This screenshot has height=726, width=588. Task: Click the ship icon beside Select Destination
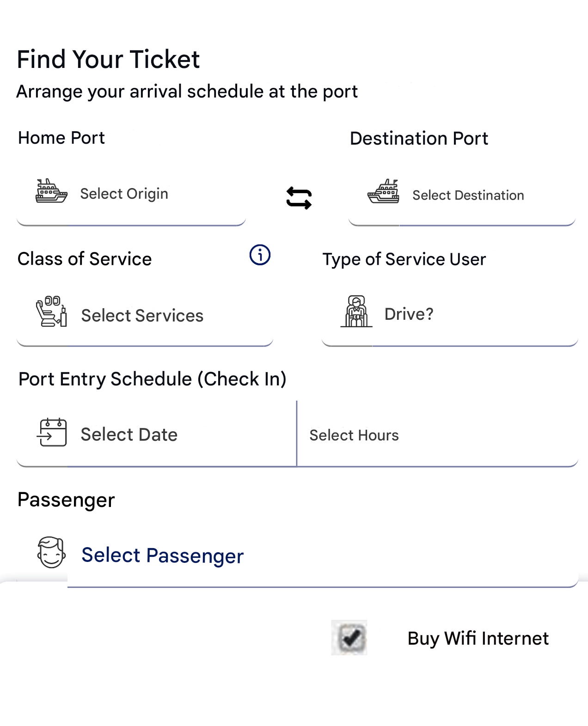[x=383, y=192]
